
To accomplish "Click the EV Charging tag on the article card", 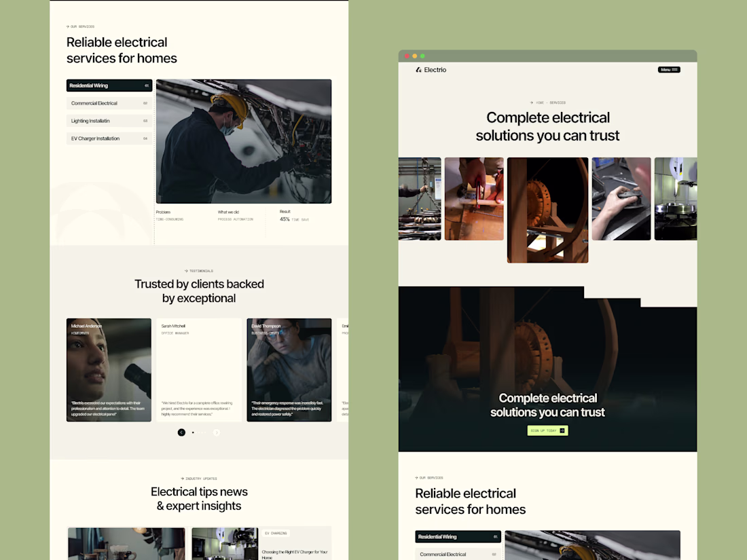I will click(276, 534).
